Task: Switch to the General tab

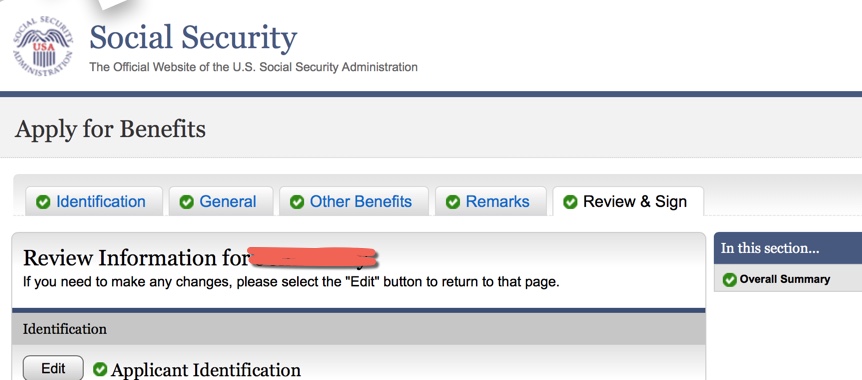Action: (x=221, y=201)
